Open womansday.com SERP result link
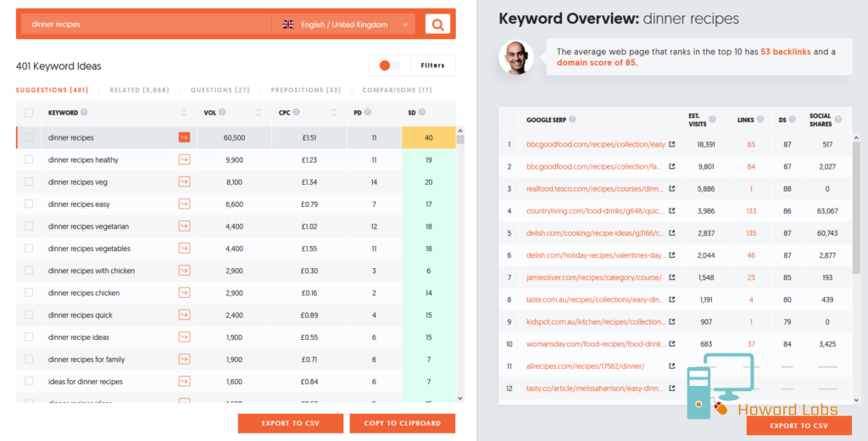This screenshot has width=868, height=441. click(596, 343)
